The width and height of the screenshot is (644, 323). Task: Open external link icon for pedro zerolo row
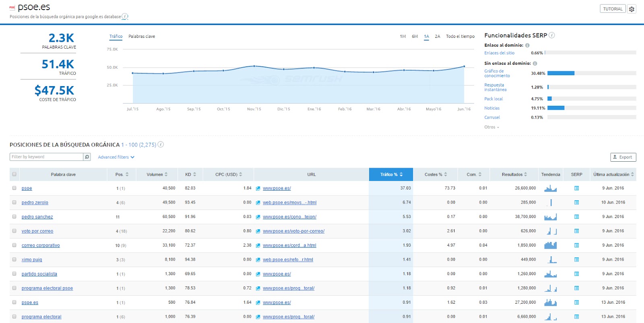click(258, 203)
